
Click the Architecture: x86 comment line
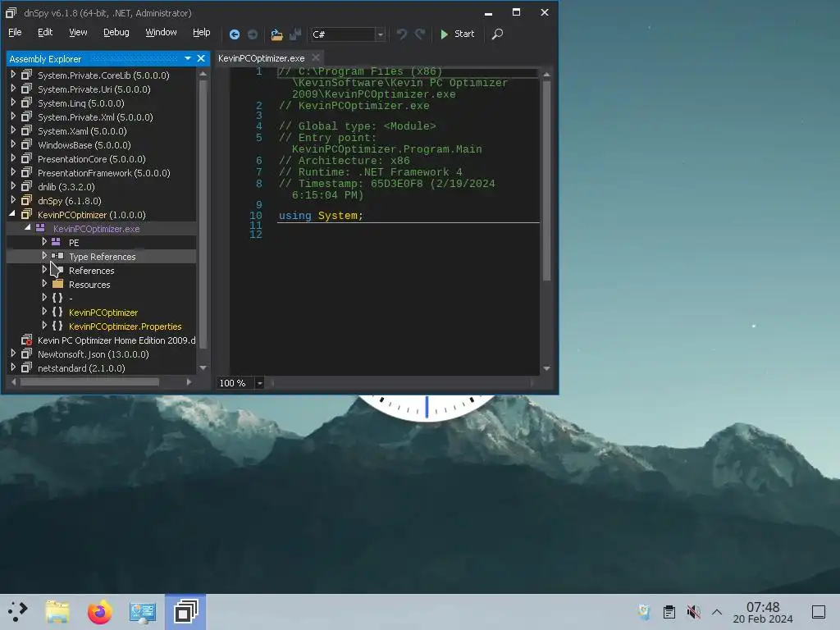(344, 160)
